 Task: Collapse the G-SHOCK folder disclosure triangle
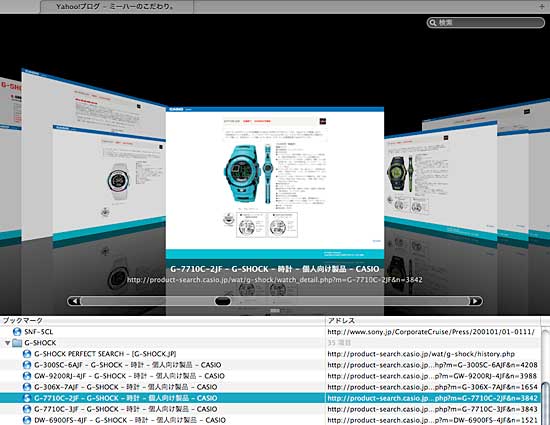7,343
